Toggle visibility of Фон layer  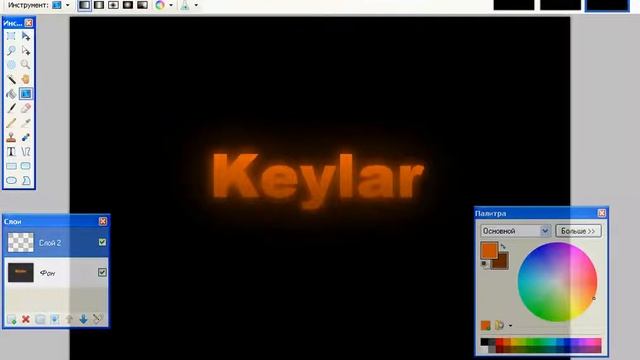[102, 272]
